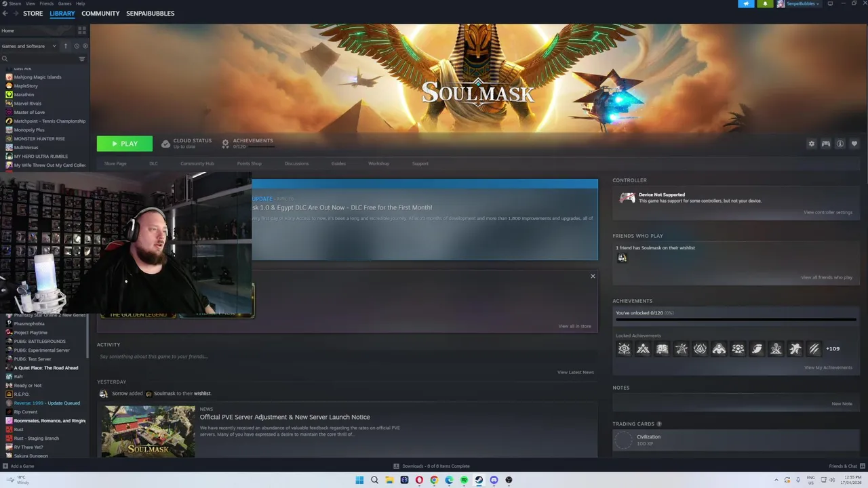
Task: Switch library to grid view icon
Action: 82,30
